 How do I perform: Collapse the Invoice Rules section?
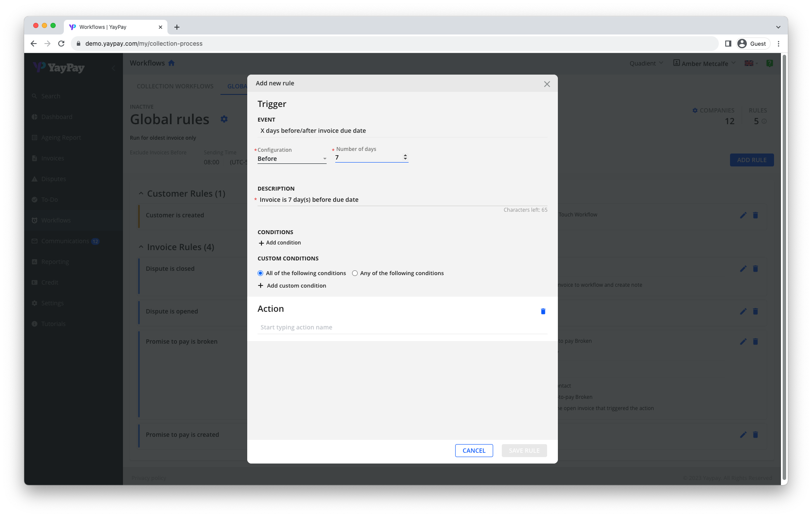pyautogui.click(x=141, y=246)
